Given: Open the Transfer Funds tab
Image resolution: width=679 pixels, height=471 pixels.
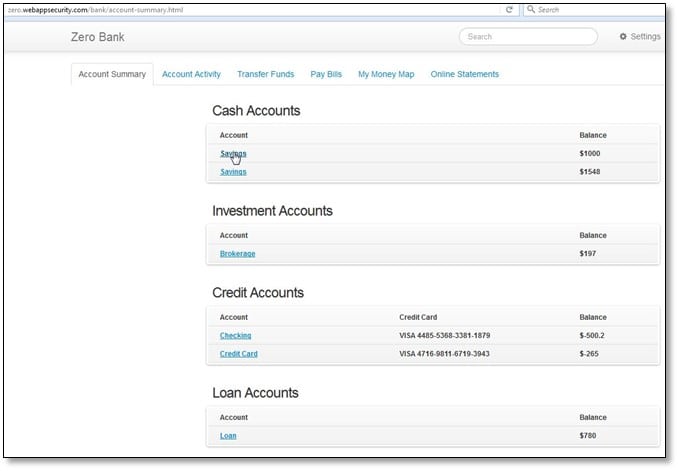Looking at the screenshot, I should point(265,74).
